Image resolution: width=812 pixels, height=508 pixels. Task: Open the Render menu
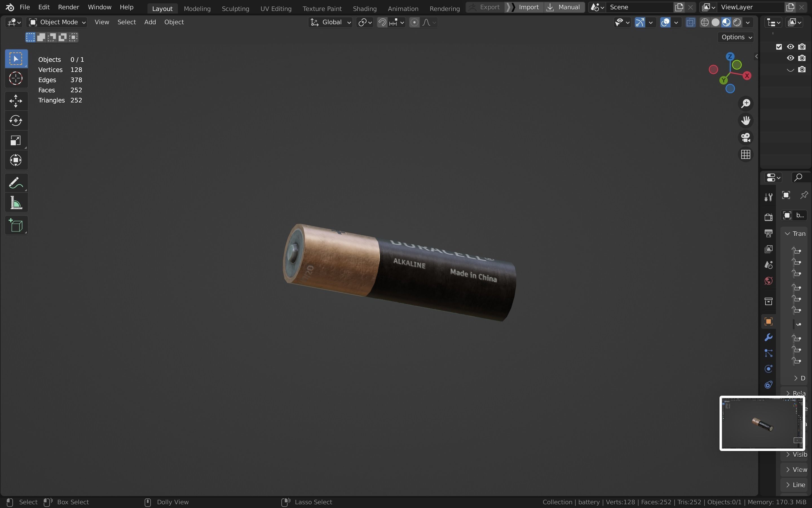(69, 7)
